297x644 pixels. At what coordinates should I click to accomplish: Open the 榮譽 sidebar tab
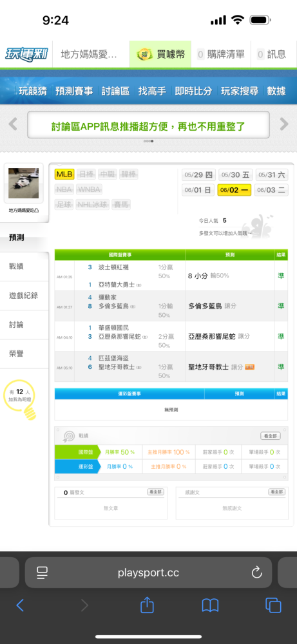click(x=24, y=354)
